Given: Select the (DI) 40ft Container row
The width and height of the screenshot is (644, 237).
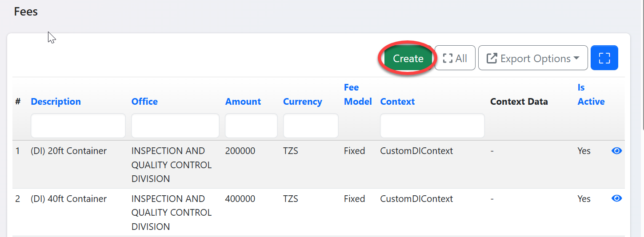Looking at the screenshot, I should [x=69, y=199].
